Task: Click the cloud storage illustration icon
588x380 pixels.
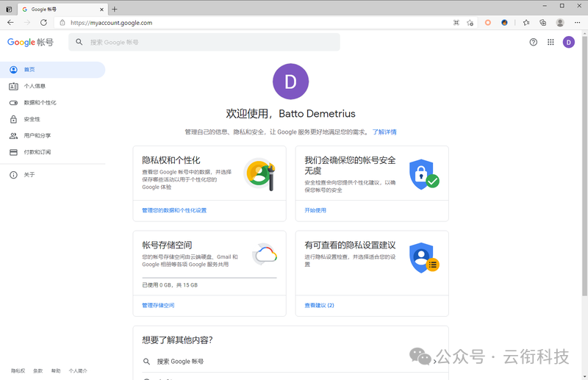Action: point(265,255)
